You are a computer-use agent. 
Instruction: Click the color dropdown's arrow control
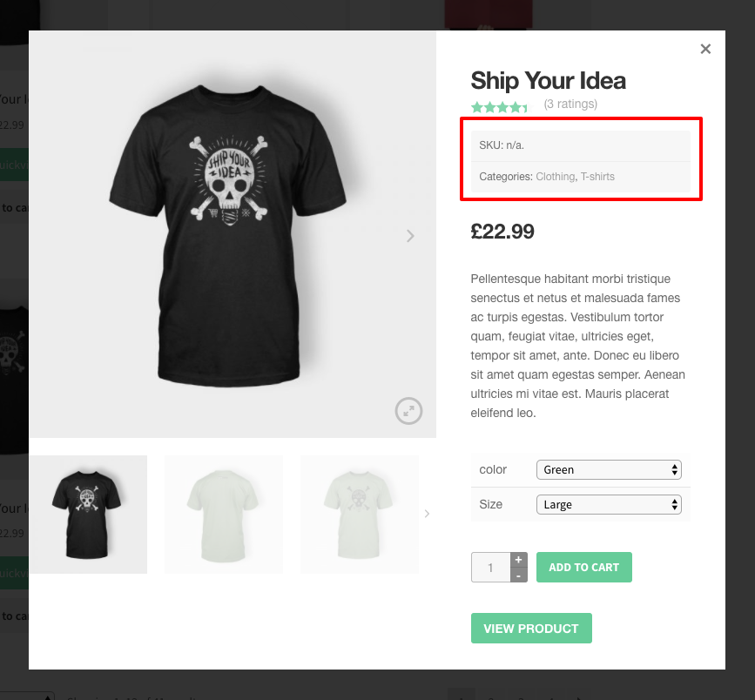pos(675,469)
